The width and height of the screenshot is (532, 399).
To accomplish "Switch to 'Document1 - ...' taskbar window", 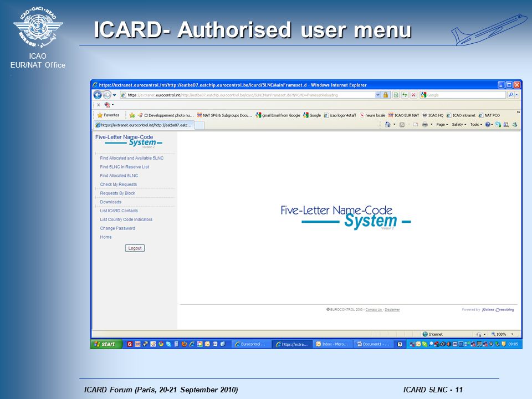I will [x=373, y=344].
